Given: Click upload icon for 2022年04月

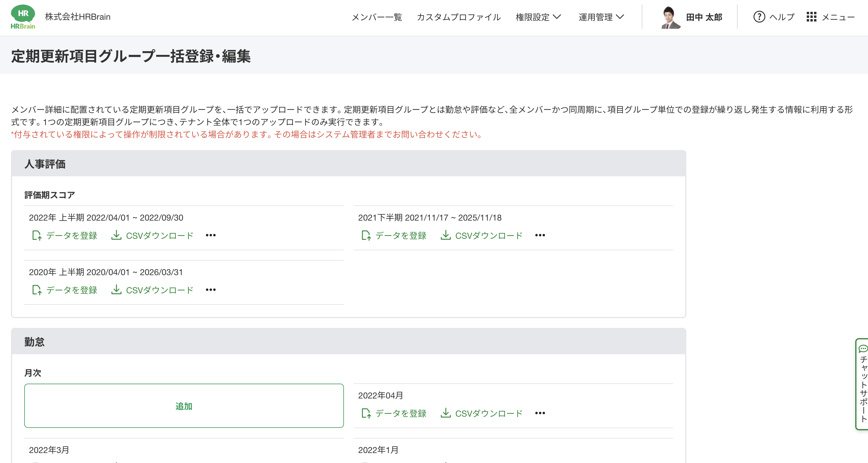Looking at the screenshot, I should pos(366,413).
